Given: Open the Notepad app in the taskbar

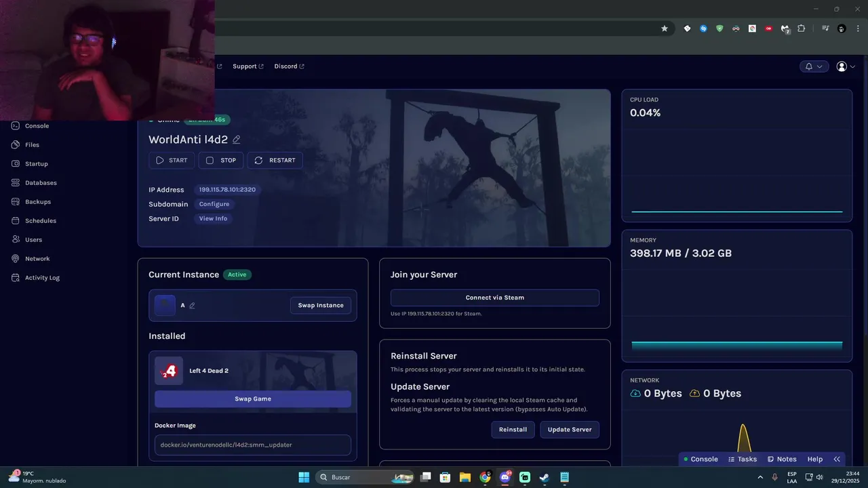Looking at the screenshot, I should [564, 477].
